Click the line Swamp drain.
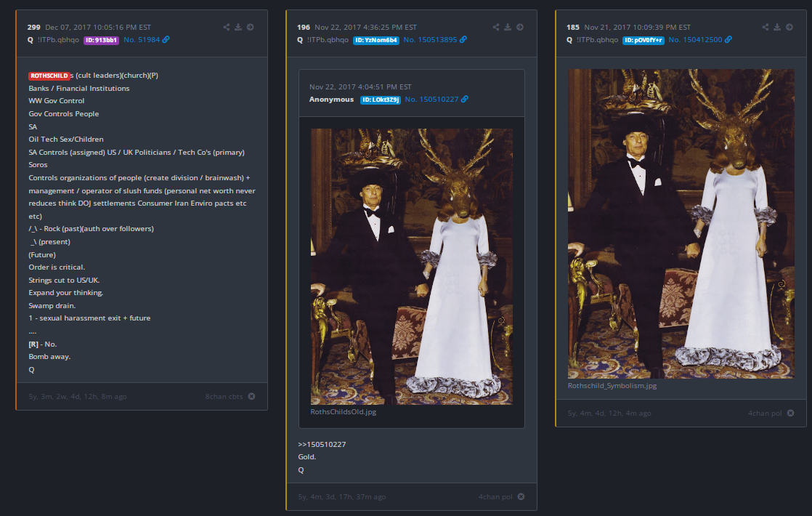Viewport: 812px width, 516px height. coord(52,306)
